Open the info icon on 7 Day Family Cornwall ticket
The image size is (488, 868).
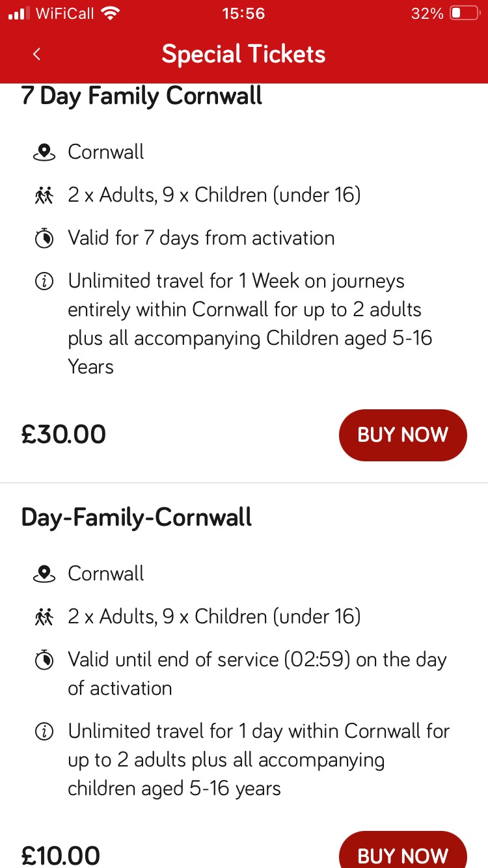(44, 280)
